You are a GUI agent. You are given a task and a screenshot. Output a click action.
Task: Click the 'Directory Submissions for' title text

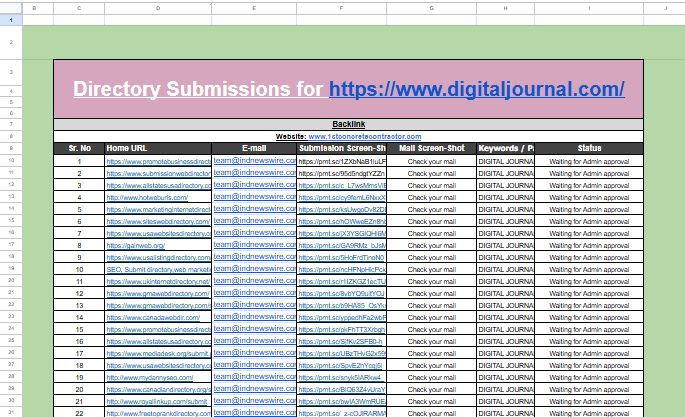point(198,89)
